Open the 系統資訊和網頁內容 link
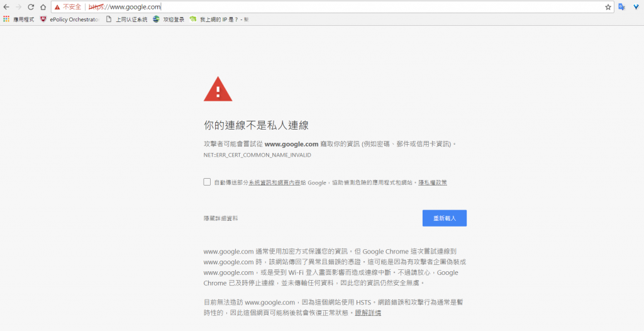644x331 pixels. 274,182
